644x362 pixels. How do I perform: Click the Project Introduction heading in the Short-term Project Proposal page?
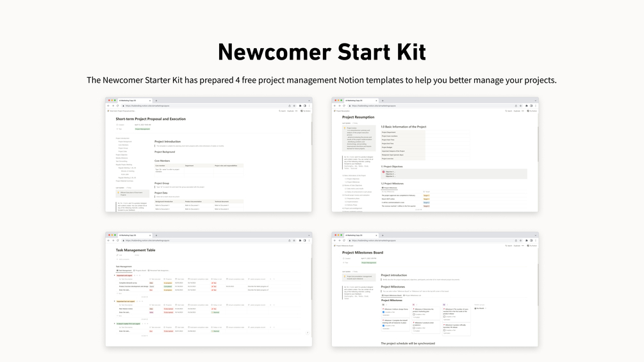click(168, 142)
